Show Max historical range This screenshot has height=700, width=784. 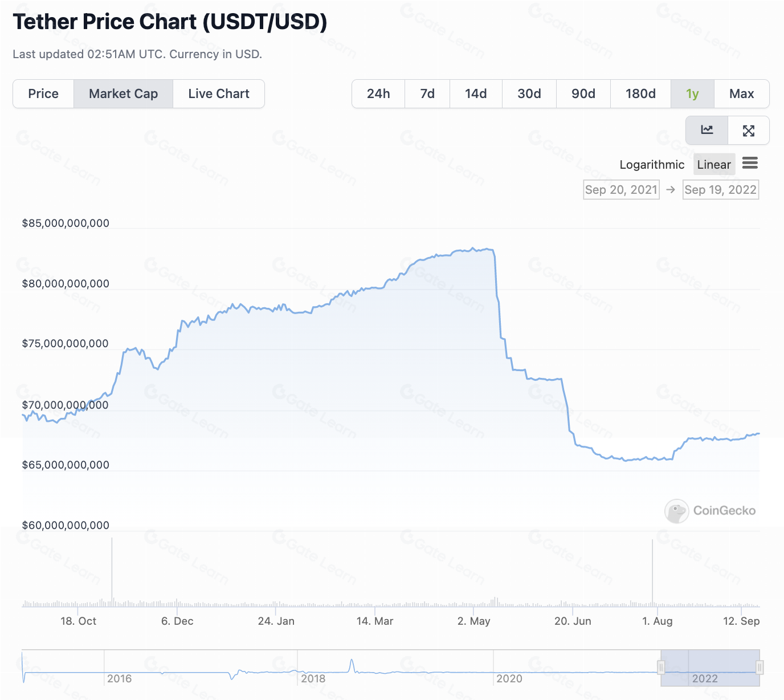741,94
